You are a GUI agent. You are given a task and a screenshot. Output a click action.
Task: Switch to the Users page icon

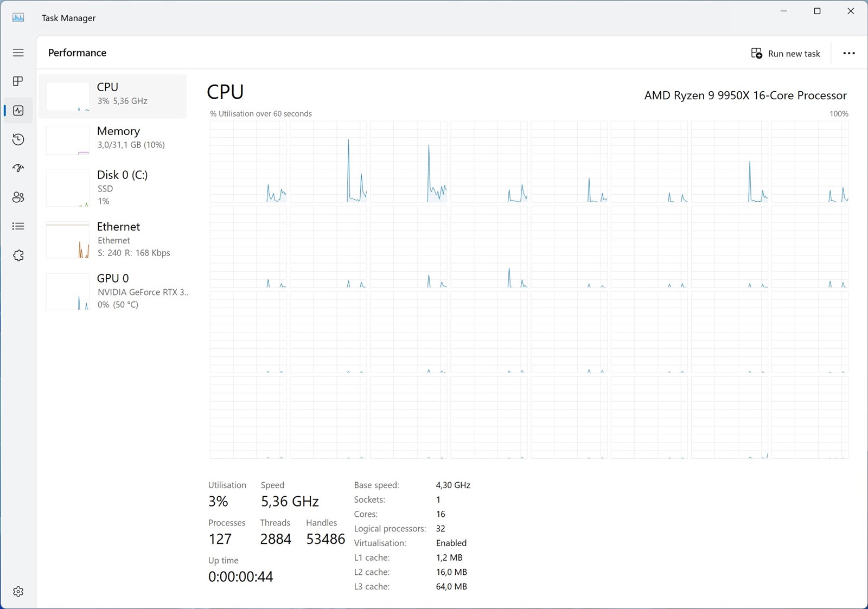(18, 197)
